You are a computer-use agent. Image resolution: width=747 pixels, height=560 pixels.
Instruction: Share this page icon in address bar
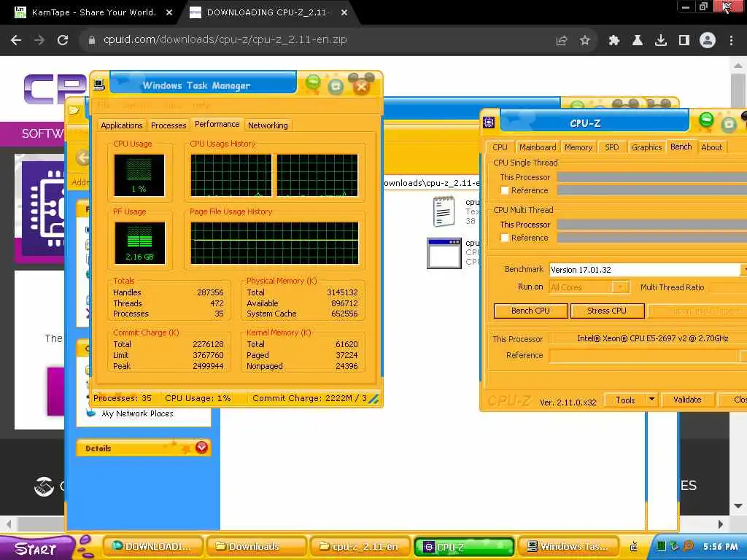(562, 41)
